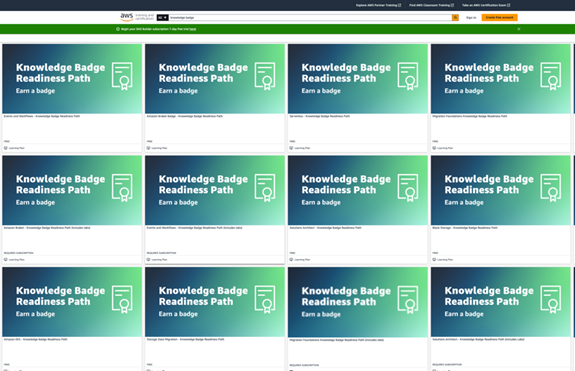Click the Create free account button
Image resolution: width=575 pixels, height=371 pixels.
click(x=499, y=18)
